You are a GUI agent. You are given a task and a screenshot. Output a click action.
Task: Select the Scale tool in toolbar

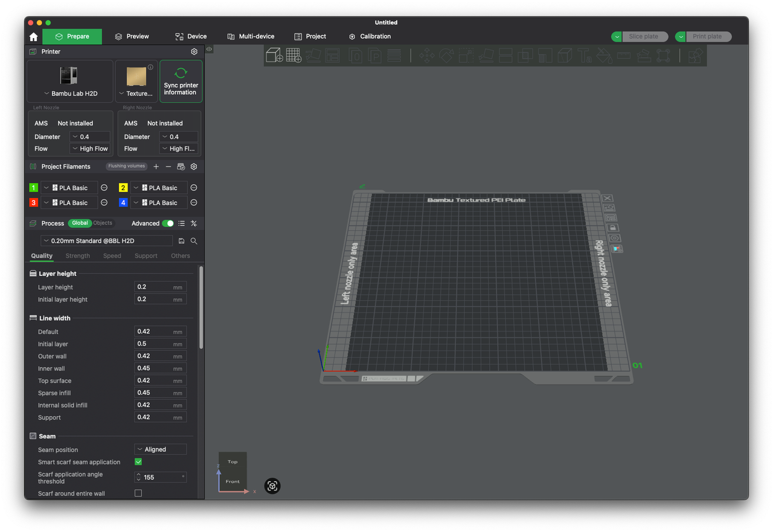point(466,56)
